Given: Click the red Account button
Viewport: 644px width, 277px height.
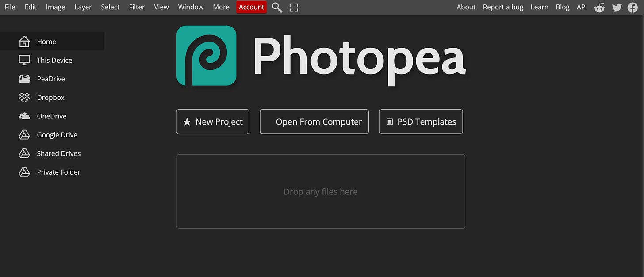Looking at the screenshot, I should tap(251, 7).
